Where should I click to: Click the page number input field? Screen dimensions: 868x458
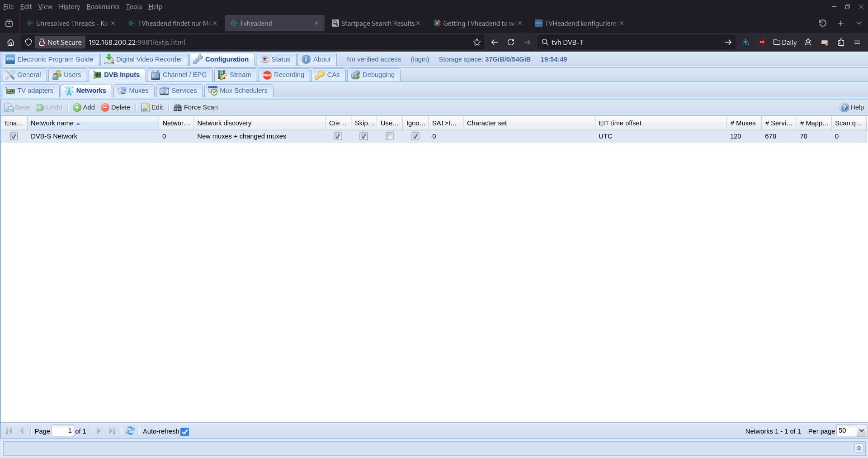coord(63,431)
